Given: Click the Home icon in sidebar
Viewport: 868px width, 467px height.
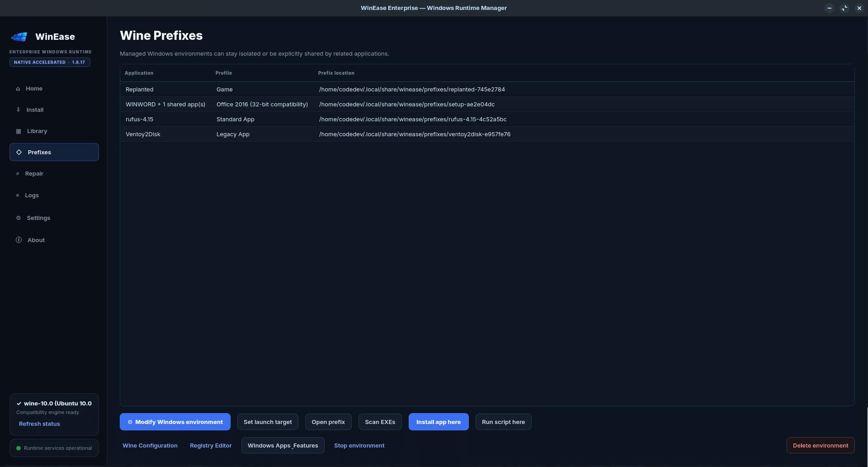Looking at the screenshot, I should pos(18,89).
